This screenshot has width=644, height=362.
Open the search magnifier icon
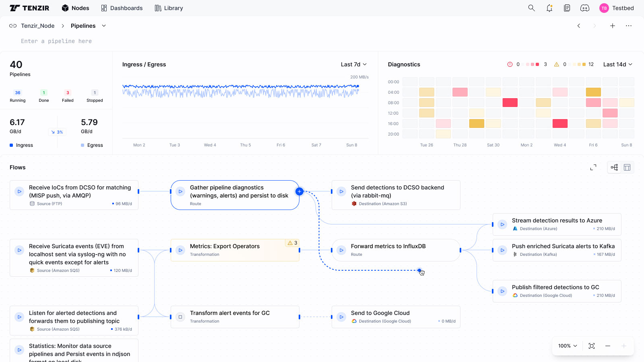pos(531,8)
